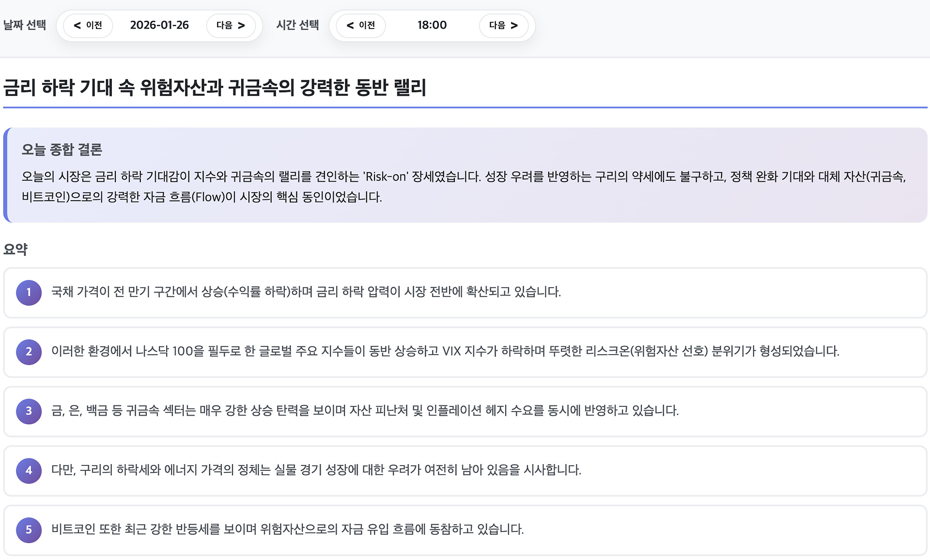The width and height of the screenshot is (930, 560).
Task: Click the date value 2026-01-26
Action: coord(159,25)
